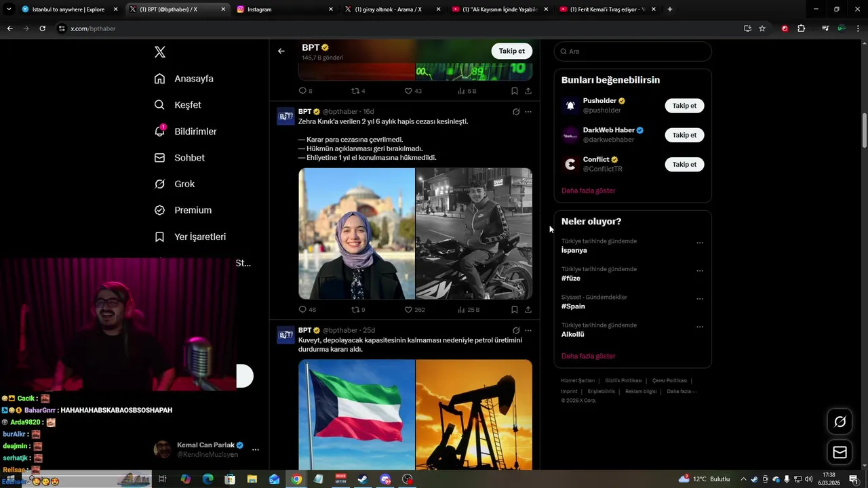This screenshot has width=868, height=488.
Task: Follow Conflict with Takip et
Action: pos(684,165)
